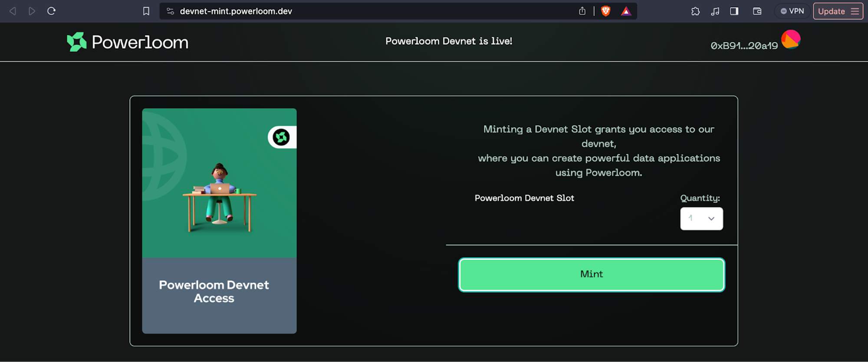Click the Mint button
The height and width of the screenshot is (362, 868).
point(592,275)
